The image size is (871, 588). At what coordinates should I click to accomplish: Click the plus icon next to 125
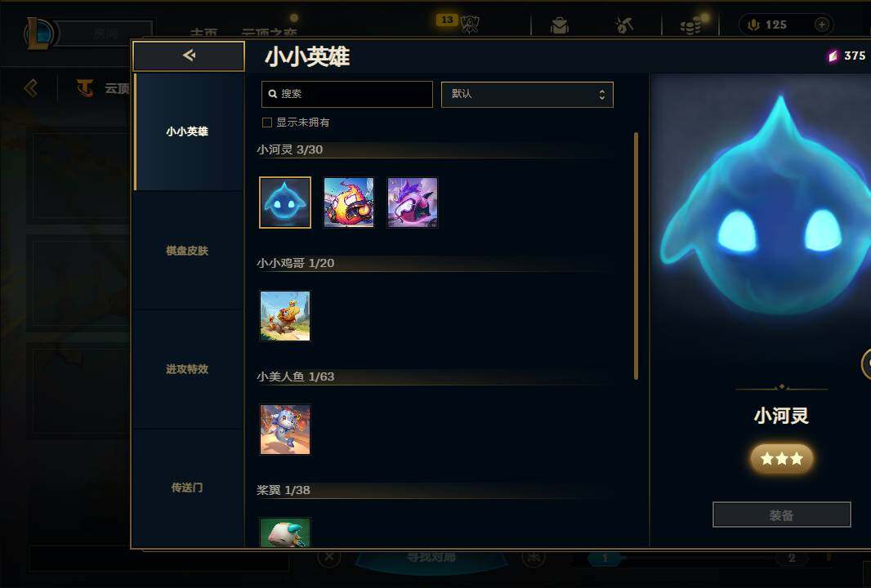tap(822, 24)
